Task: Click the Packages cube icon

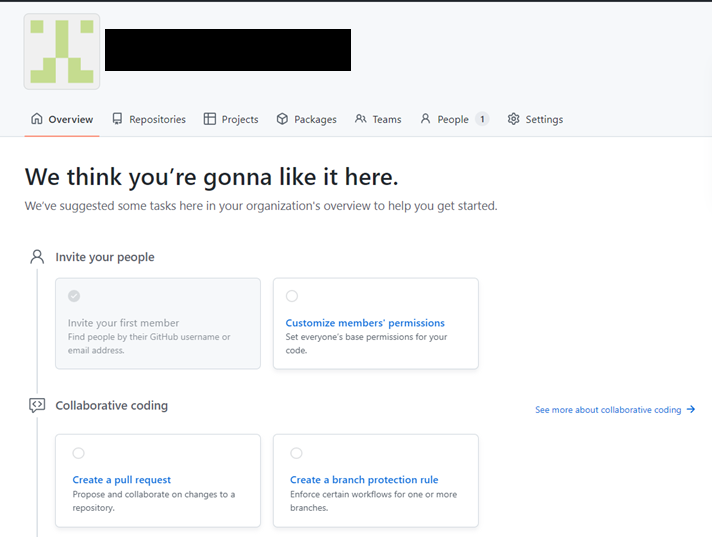Action: click(282, 119)
